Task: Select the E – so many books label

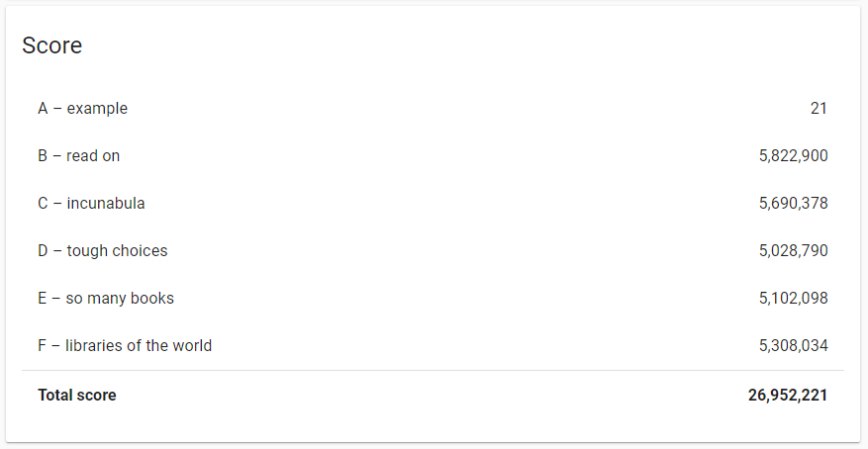Action: [x=106, y=299]
